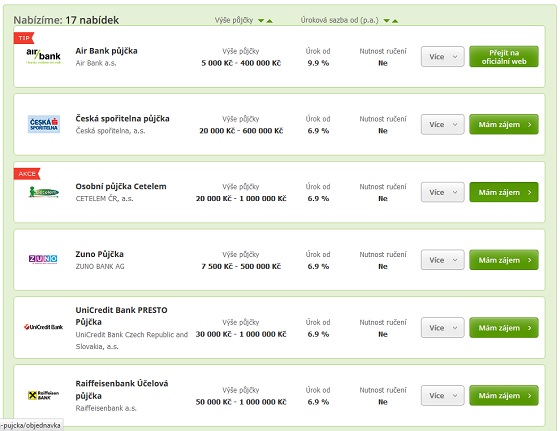Sort Úroková sazba ascending with up arrow
This screenshot has width=560, height=431.
[x=395, y=21]
